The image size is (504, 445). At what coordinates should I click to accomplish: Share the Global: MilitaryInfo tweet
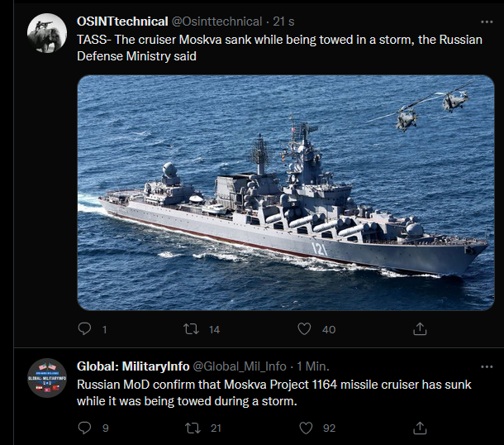[420, 428]
